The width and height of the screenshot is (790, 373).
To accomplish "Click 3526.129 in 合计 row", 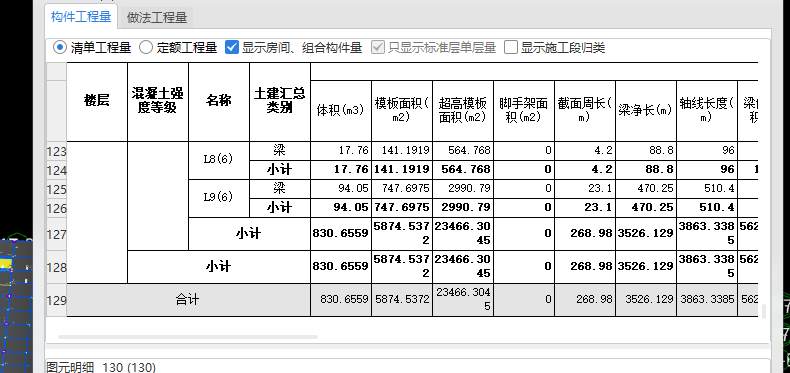I will tap(646, 300).
